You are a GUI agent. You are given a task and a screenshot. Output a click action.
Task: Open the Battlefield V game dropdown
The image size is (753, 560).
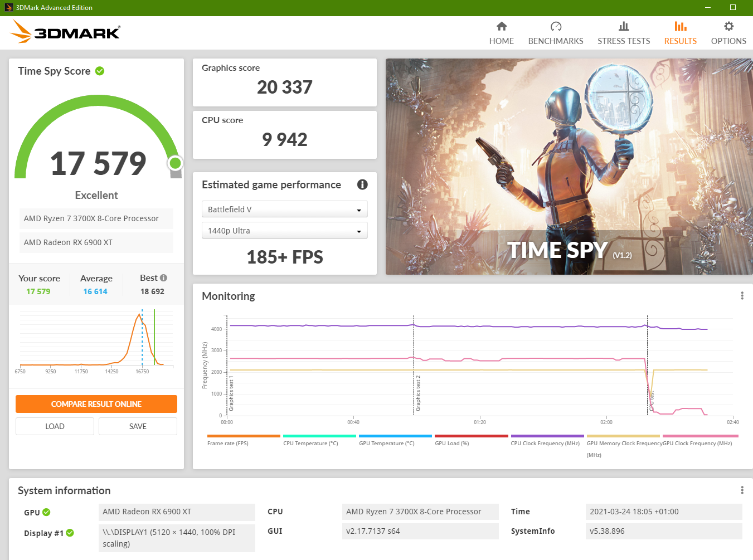click(284, 209)
